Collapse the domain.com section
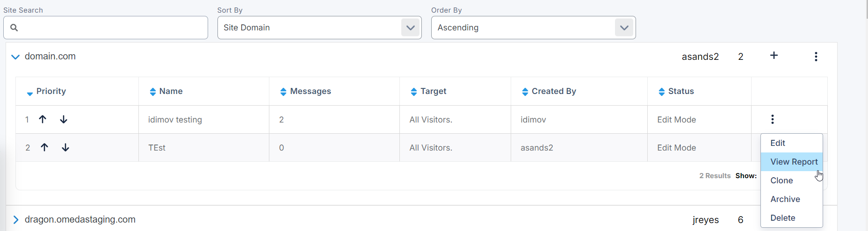 click(x=15, y=57)
